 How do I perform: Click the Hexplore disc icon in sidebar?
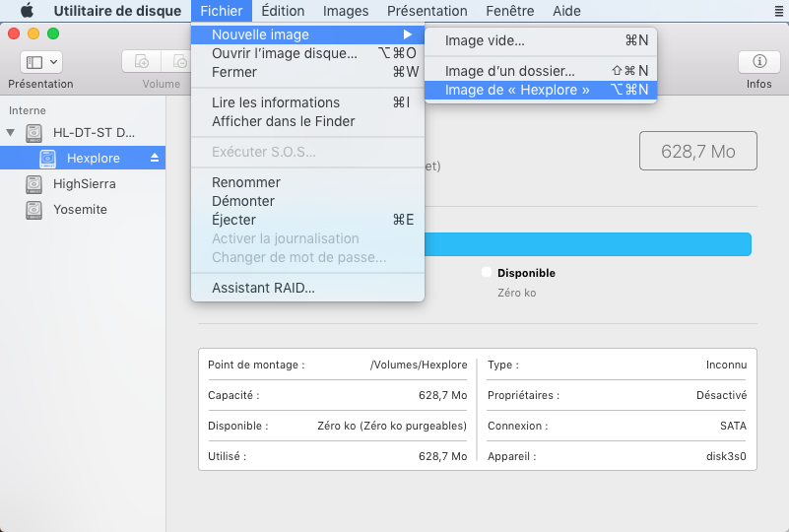(48, 159)
